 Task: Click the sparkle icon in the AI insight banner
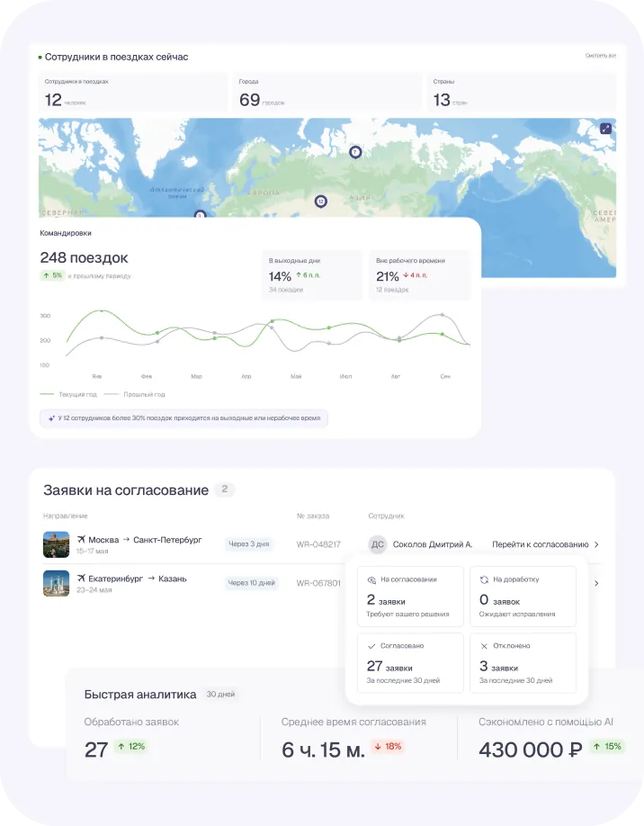pos(51,418)
